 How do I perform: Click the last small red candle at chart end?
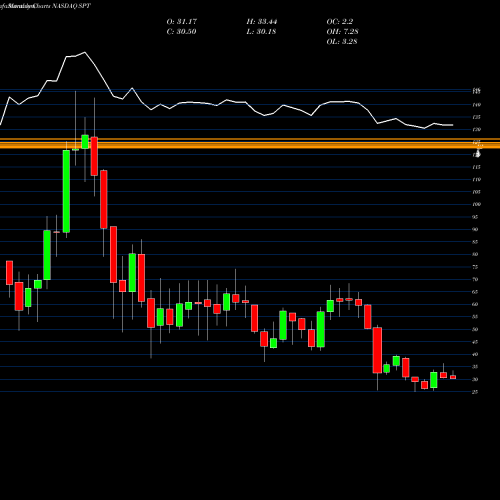[x=453, y=377]
